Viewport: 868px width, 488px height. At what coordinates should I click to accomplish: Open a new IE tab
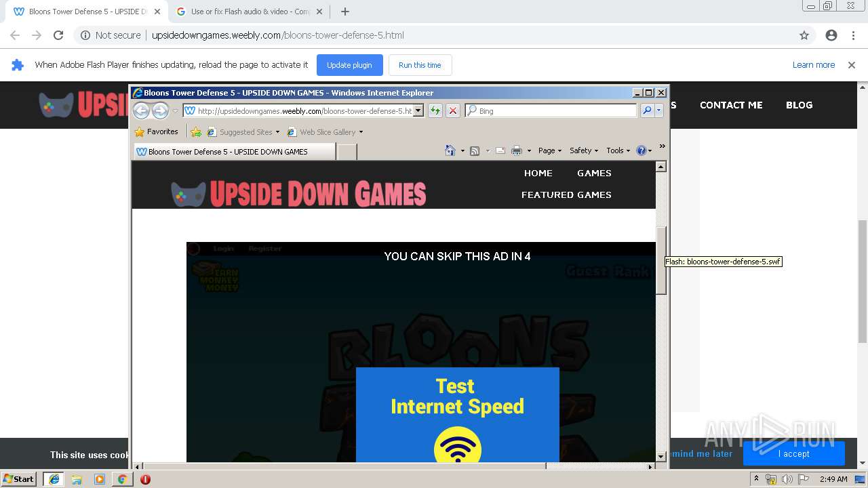tap(347, 152)
